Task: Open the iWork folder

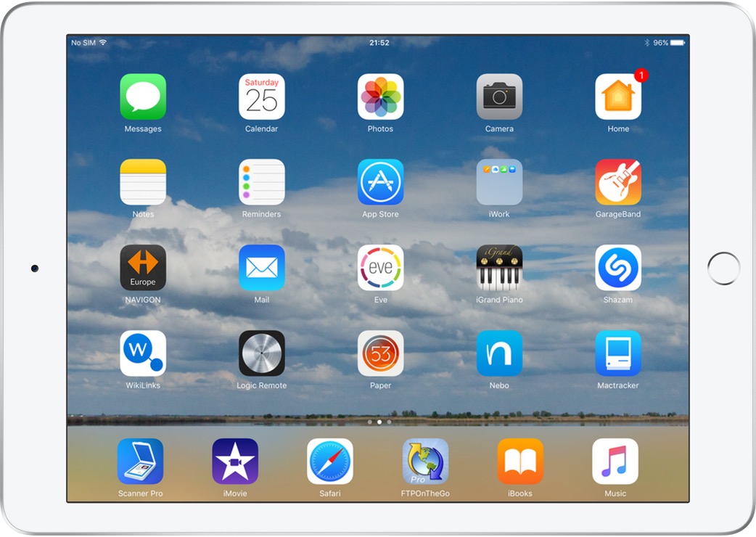Action: [499, 182]
